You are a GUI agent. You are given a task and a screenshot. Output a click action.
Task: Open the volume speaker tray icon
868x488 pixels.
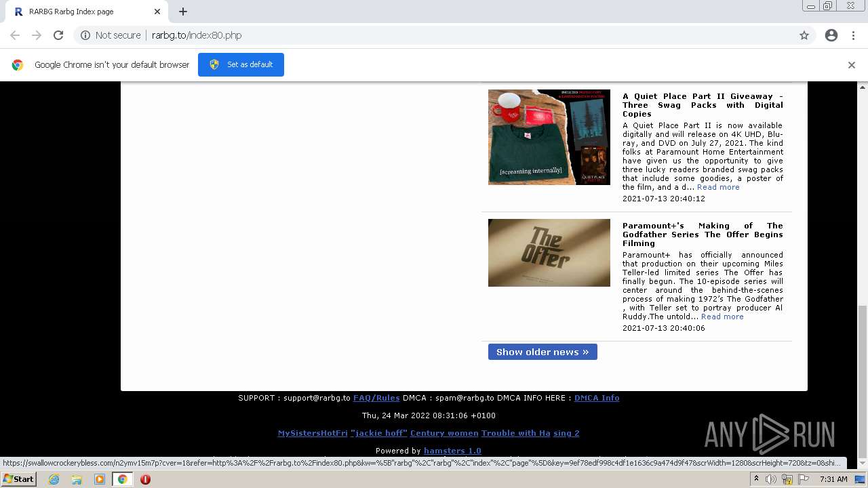tap(771, 479)
